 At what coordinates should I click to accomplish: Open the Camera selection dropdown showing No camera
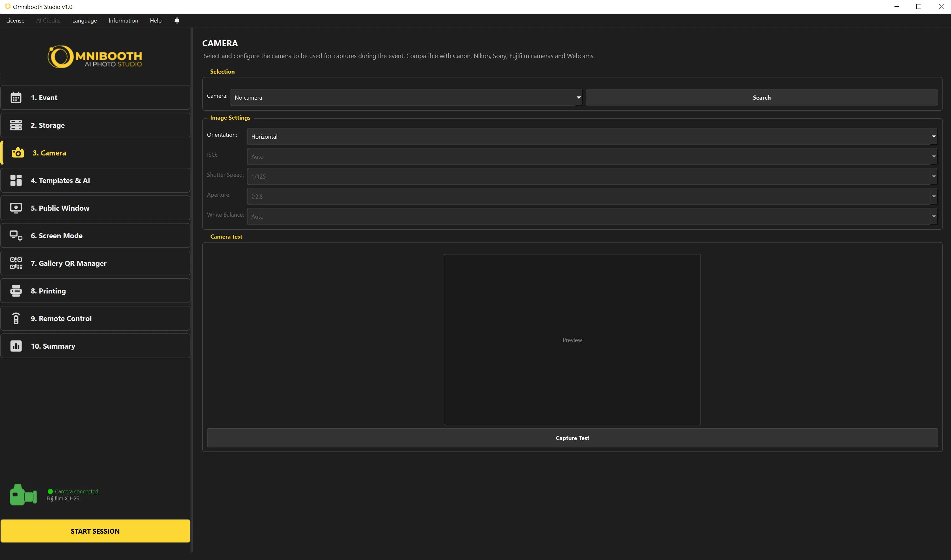point(406,97)
